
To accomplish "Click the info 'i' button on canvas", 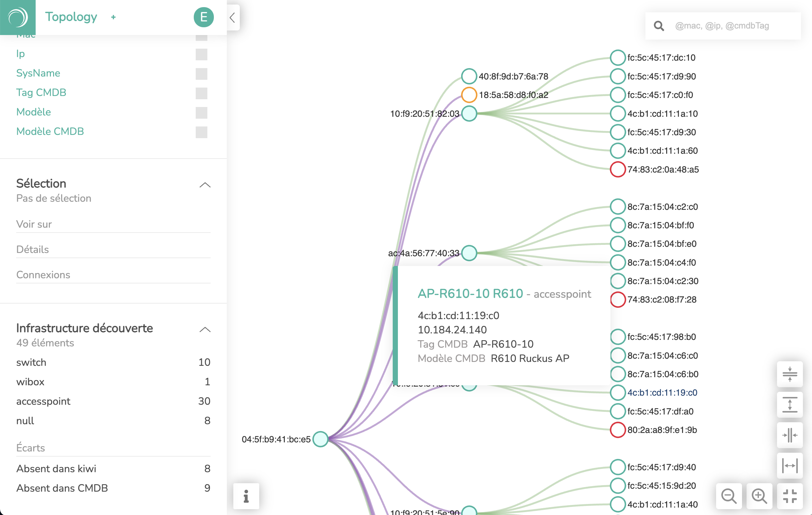I will 246,496.
